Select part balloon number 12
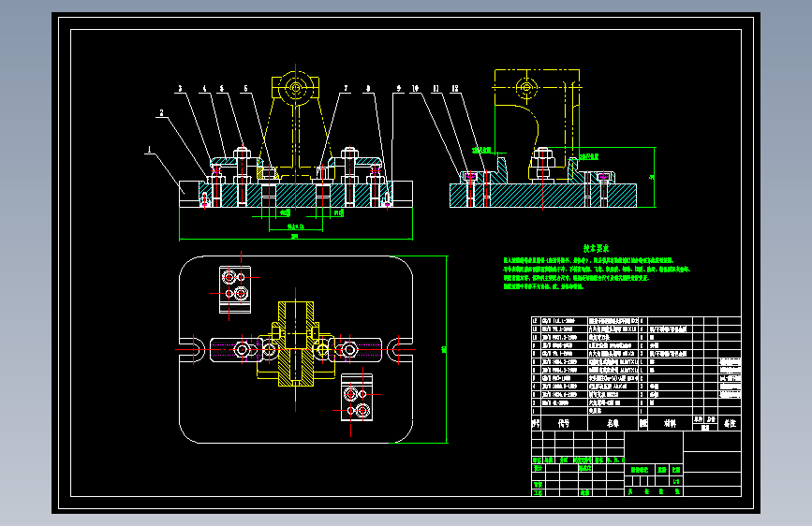Viewport: 812px width, 526px height. pos(455,89)
